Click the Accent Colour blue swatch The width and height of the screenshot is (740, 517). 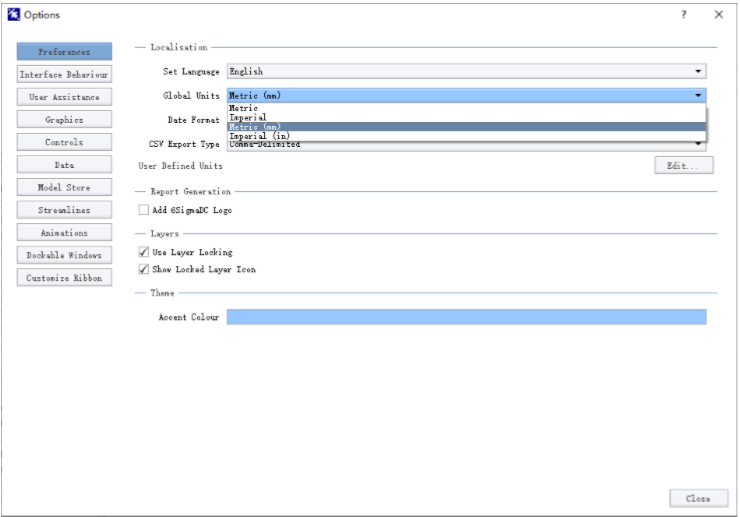point(466,317)
